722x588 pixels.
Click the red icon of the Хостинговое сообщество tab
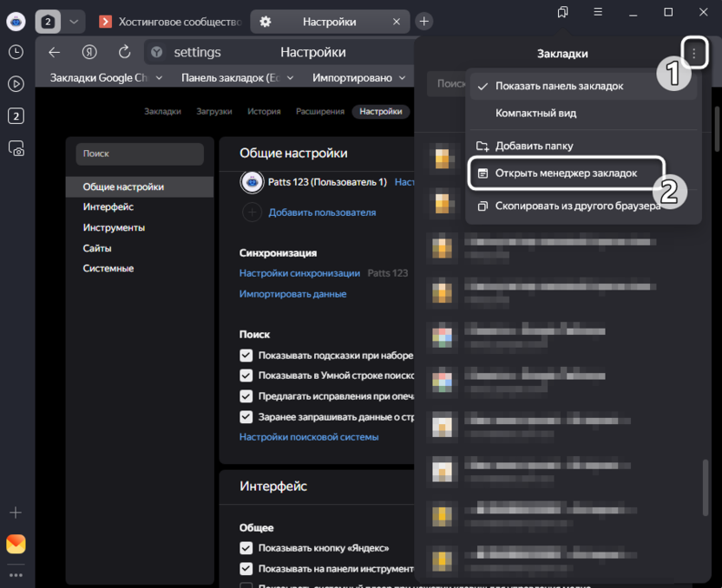click(106, 22)
